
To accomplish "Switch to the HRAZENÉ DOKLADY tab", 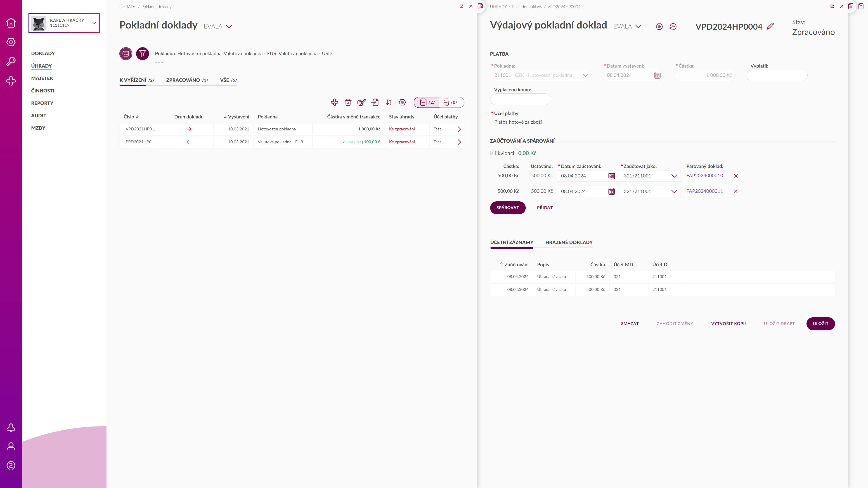I will click(x=569, y=243).
